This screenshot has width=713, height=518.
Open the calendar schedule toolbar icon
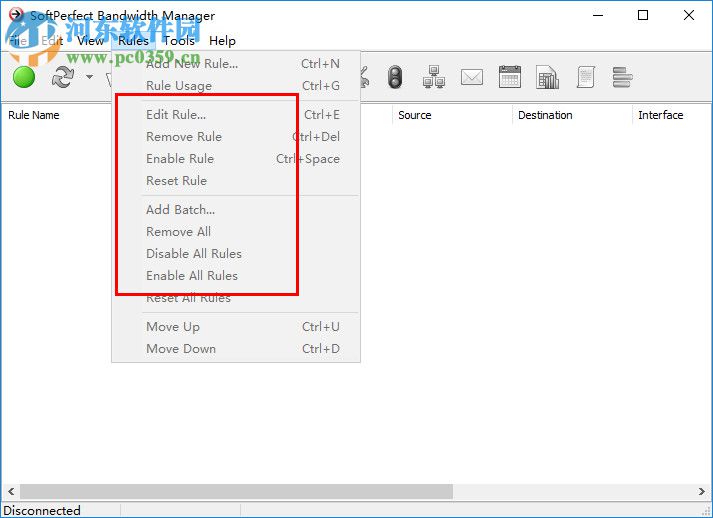click(x=510, y=77)
